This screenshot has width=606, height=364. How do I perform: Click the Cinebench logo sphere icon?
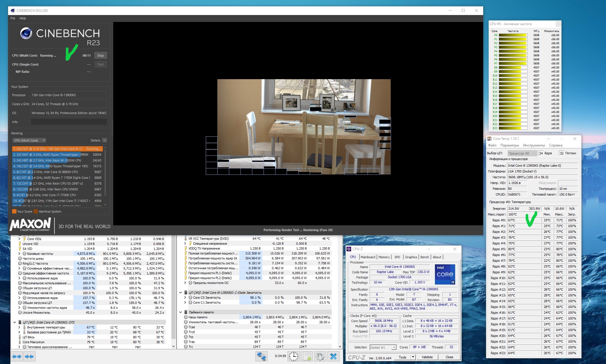[x=26, y=34]
